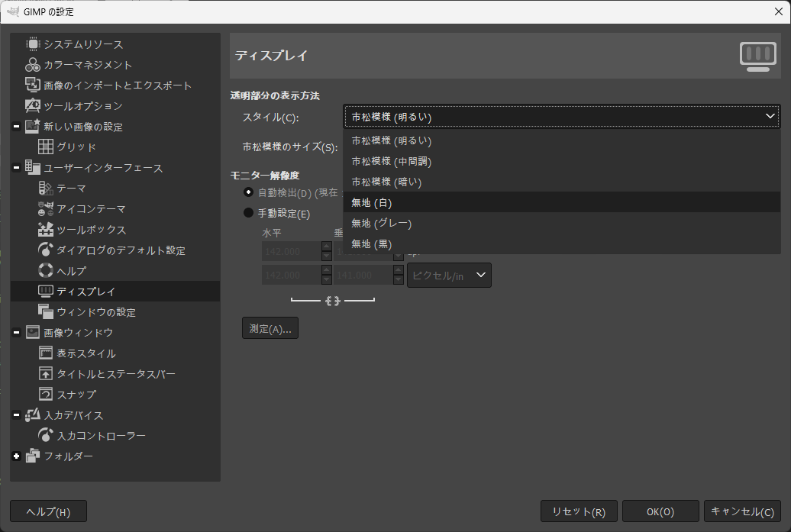Click the キャンセル(C) button
This screenshot has height=532, width=791.
click(742, 511)
